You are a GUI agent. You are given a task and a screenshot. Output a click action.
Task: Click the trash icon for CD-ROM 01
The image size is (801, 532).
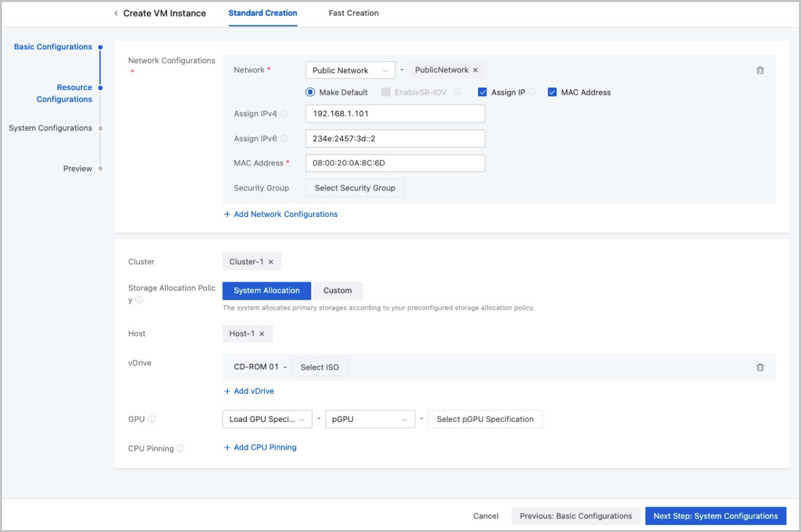pos(760,367)
